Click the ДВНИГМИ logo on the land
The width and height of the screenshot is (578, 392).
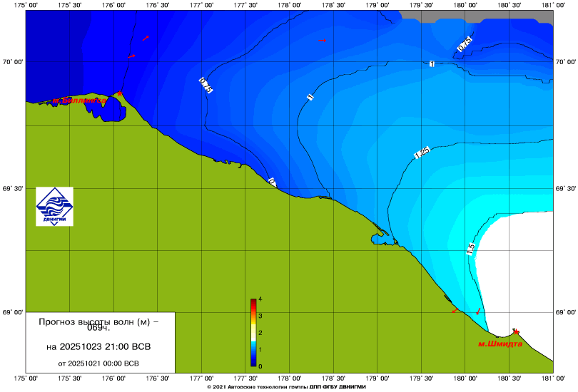pyautogui.click(x=55, y=205)
